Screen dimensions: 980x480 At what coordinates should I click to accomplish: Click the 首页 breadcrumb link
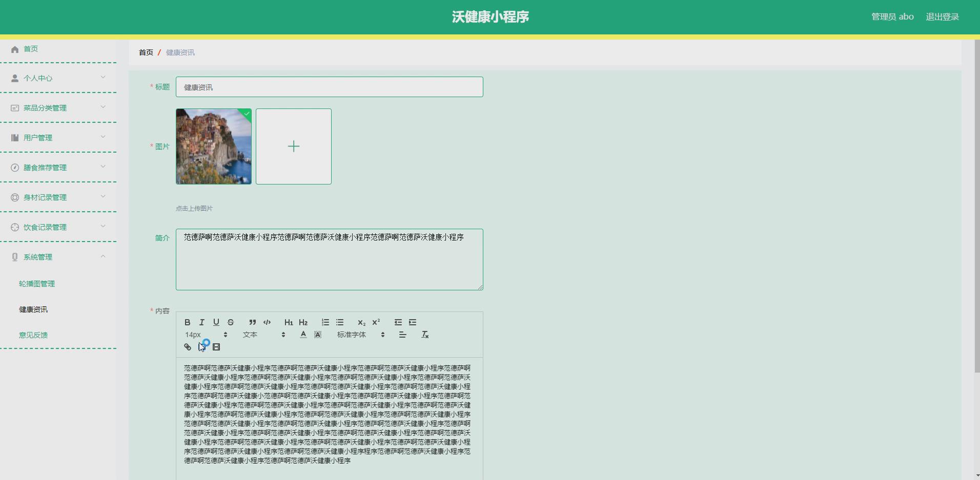click(x=146, y=52)
